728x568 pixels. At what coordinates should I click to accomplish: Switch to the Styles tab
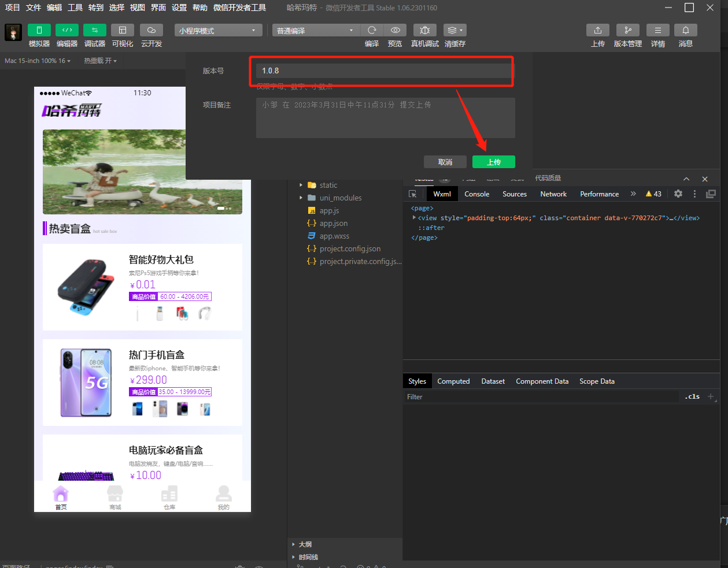[x=417, y=381]
